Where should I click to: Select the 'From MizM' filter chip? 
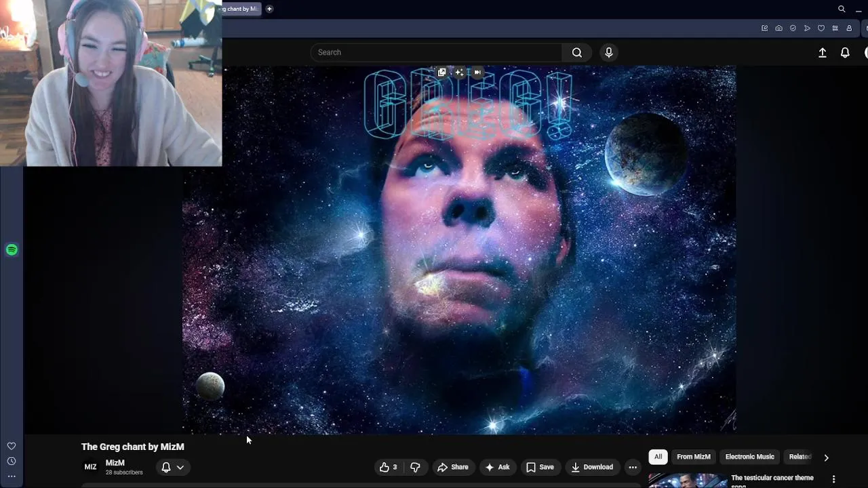694,457
